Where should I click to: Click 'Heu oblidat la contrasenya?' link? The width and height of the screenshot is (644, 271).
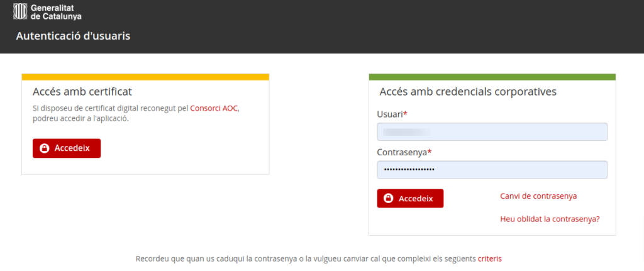pos(549,219)
